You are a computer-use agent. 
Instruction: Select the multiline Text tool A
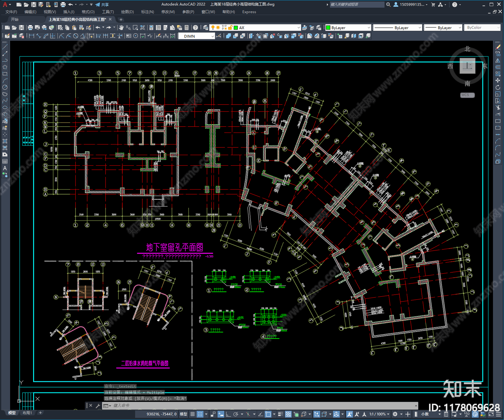tap(5, 168)
